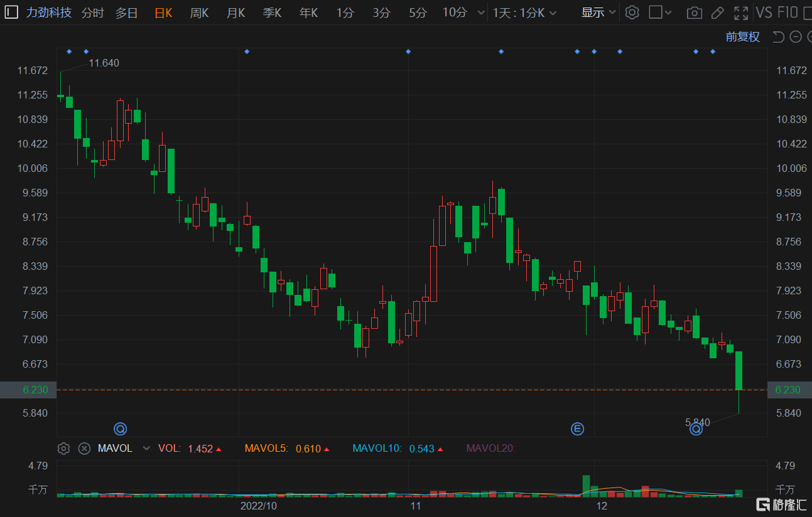Expand the 1天:1分K period dropdown
The image size is (812, 517).
(x=524, y=13)
